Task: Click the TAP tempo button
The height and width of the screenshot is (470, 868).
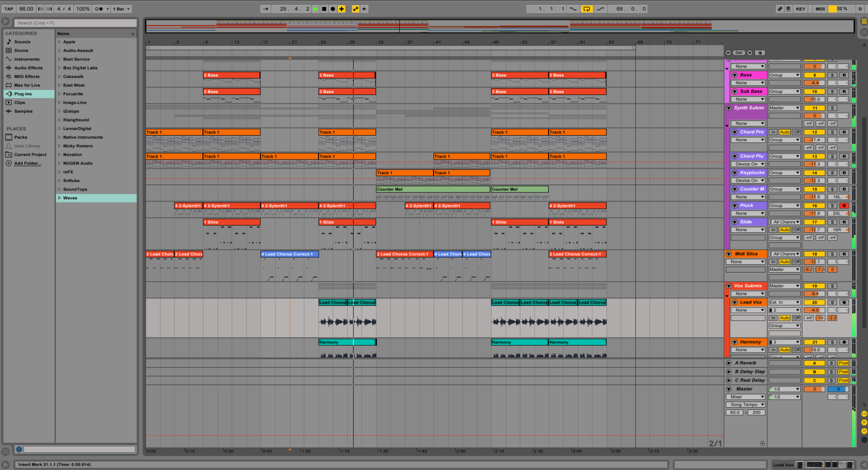Action: click(x=9, y=9)
